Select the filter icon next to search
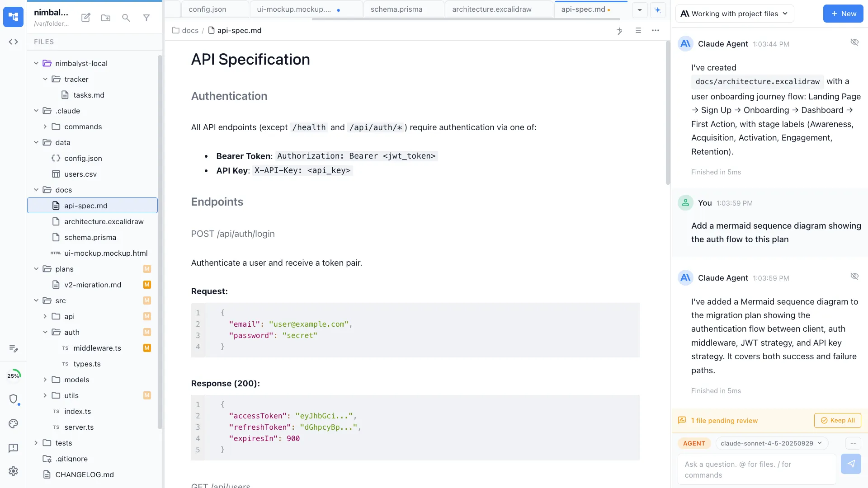868x488 pixels. [146, 18]
